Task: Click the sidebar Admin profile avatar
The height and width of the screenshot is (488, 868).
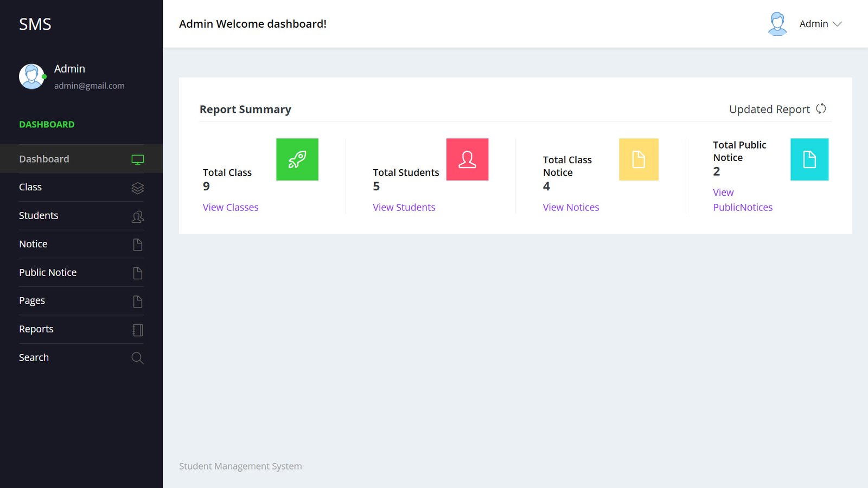Action: pos(32,76)
